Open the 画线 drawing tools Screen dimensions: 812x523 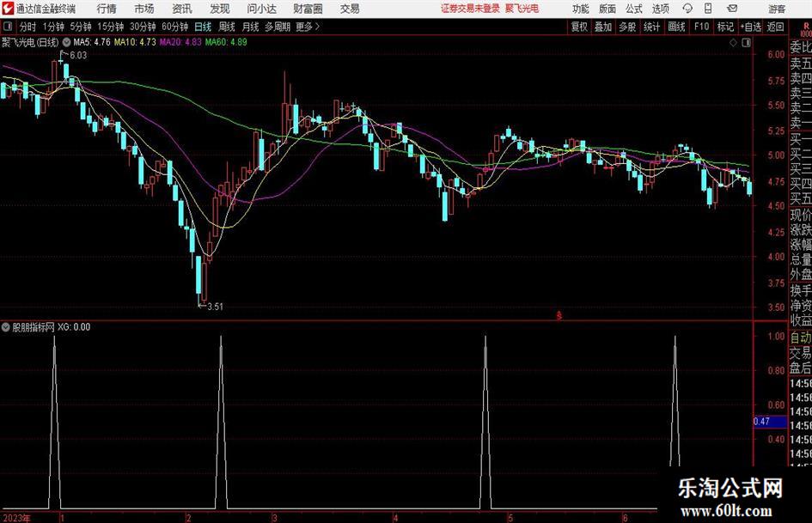pyautogui.click(x=676, y=27)
